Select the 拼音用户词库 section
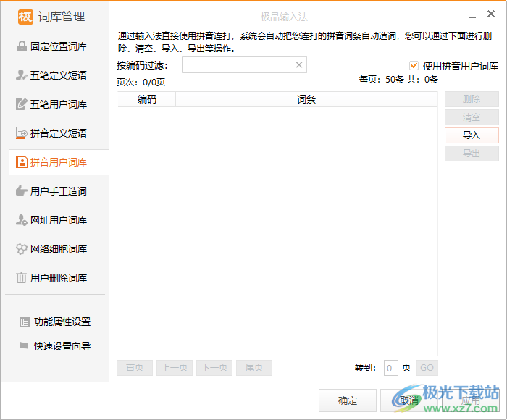Image resolution: width=507 pixels, height=420 pixels. tap(59, 162)
